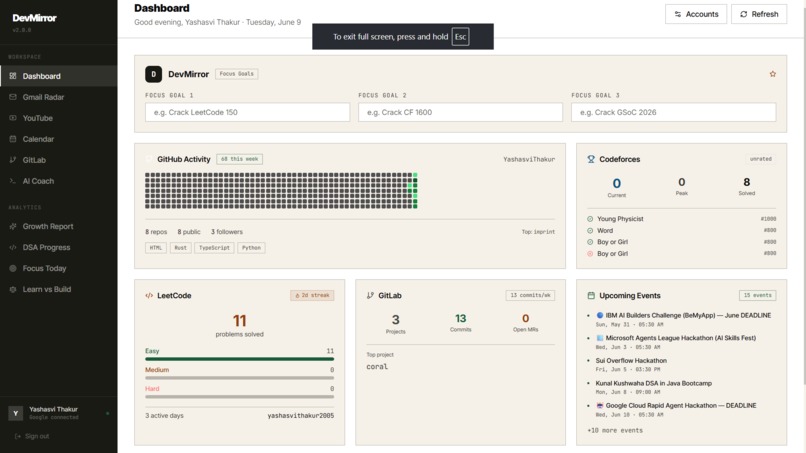Click the star icon on DevMirror card
The height and width of the screenshot is (453, 806).
773,74
